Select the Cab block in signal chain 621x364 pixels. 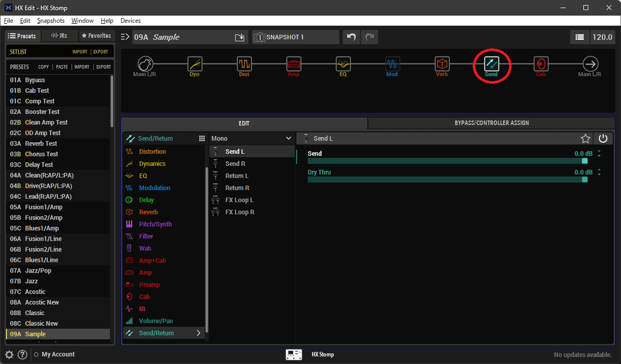(x=541, y=64)
